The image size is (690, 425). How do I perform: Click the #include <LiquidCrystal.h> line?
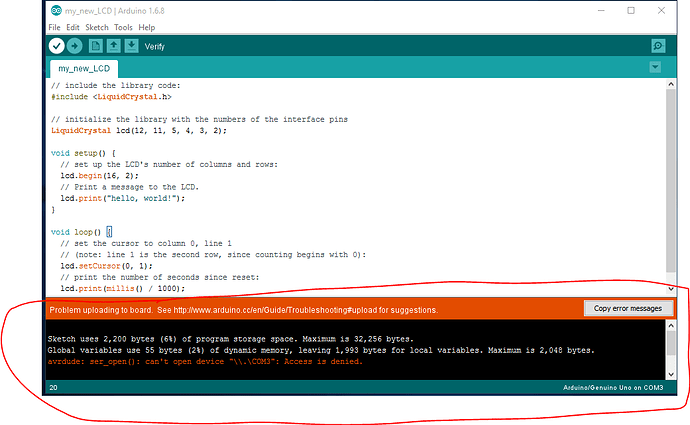click(111, 97)
